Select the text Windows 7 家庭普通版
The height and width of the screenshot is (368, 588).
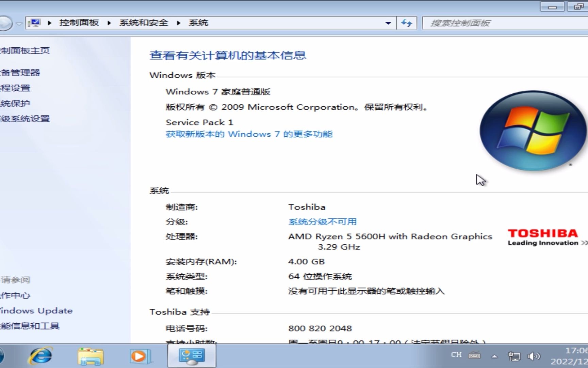[218, 92]
